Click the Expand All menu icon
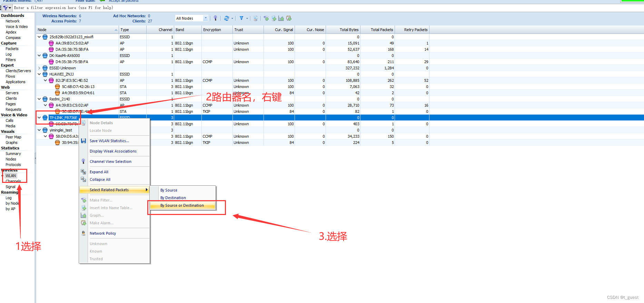Screen dimensions: 644x303 [83, 172]
